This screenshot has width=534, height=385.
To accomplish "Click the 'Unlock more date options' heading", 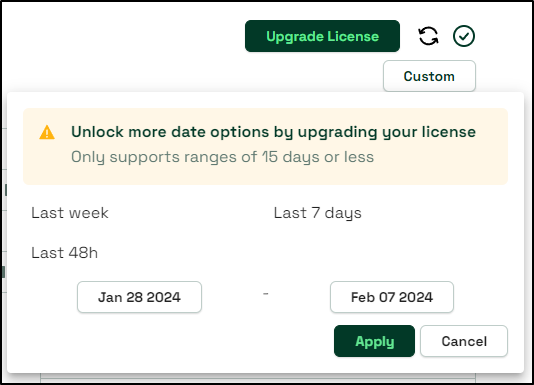I will point(273,132).
